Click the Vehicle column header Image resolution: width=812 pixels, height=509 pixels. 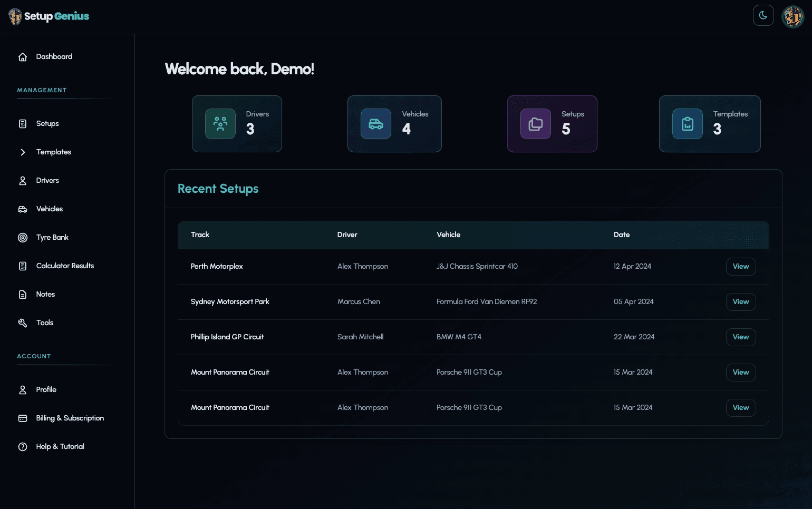(448, 234)
